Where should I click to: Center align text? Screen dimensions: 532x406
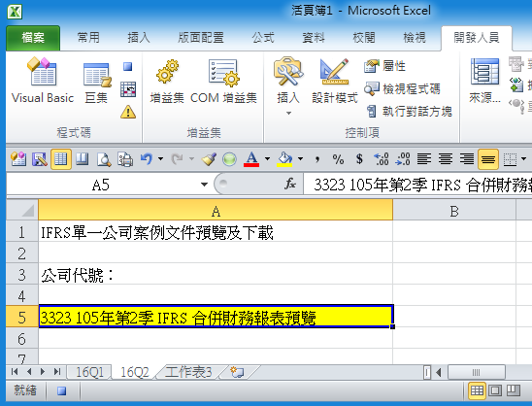point(446,159)
